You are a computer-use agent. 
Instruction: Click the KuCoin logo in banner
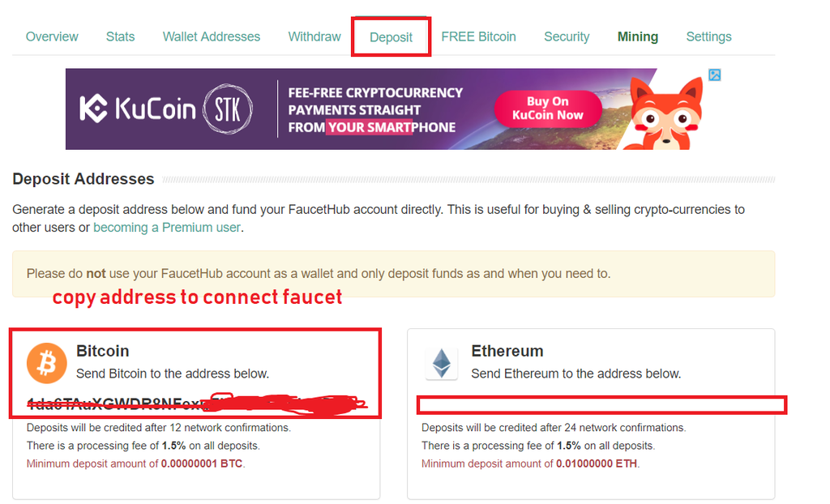(137, 109)
